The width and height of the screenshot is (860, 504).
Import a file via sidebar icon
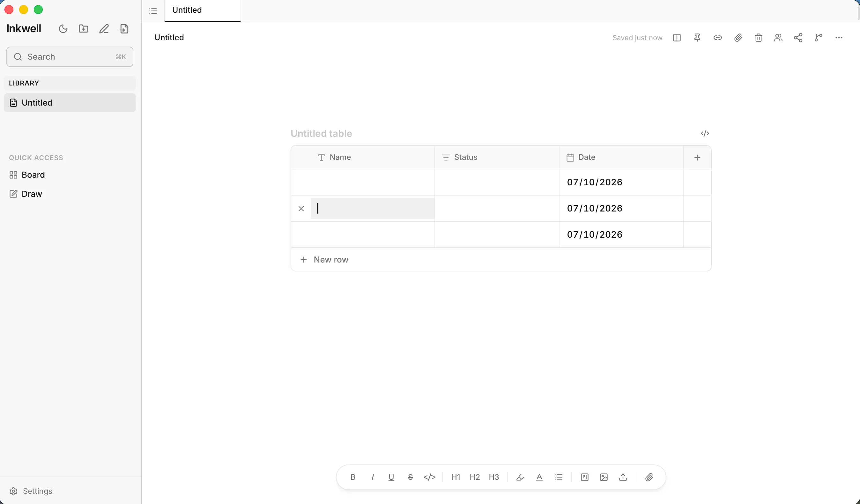click(124, 29)
